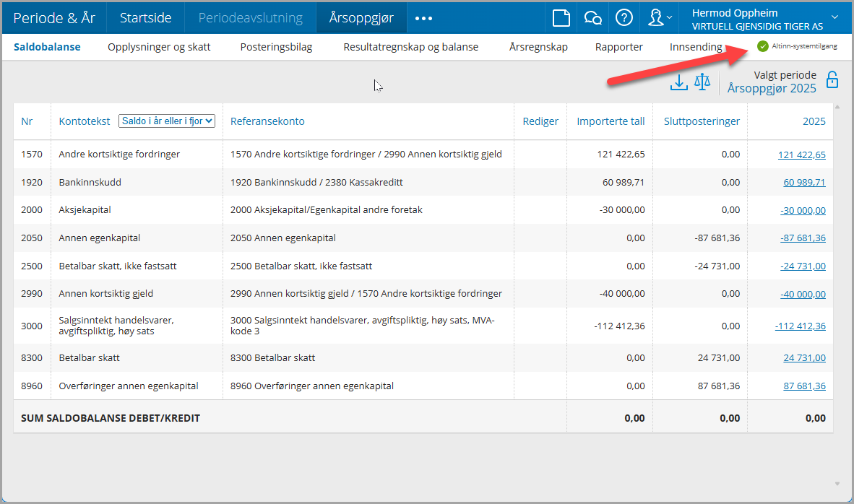
Task: Open the user profile icon menu
Action: click(660, 18)
